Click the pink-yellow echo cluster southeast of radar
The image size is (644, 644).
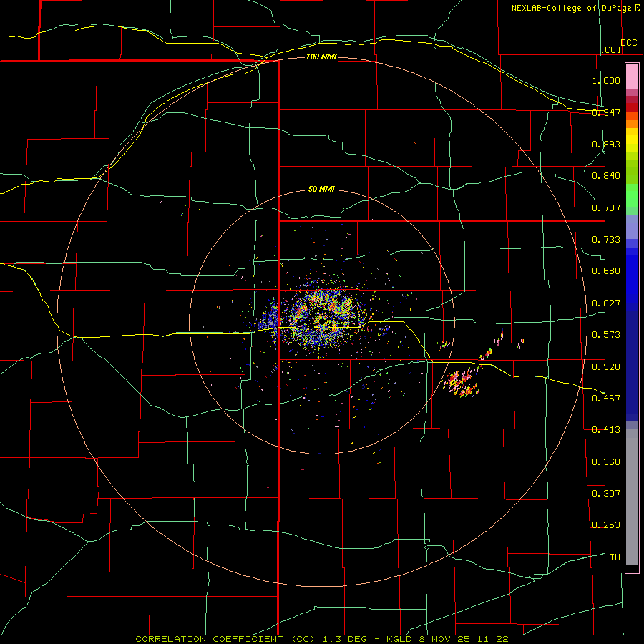(462, 382)
